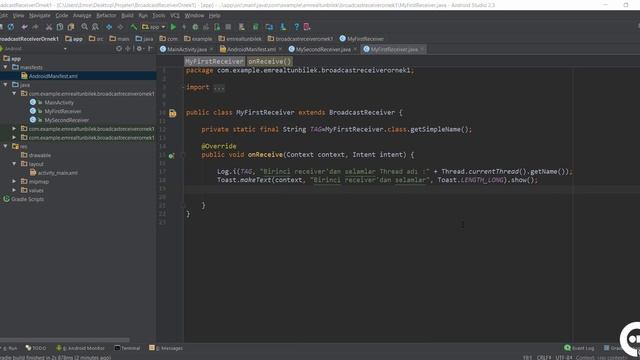Collapse the java folder arrow
Viewport: 640px width, 360px height.
click(x=6, y=84)
